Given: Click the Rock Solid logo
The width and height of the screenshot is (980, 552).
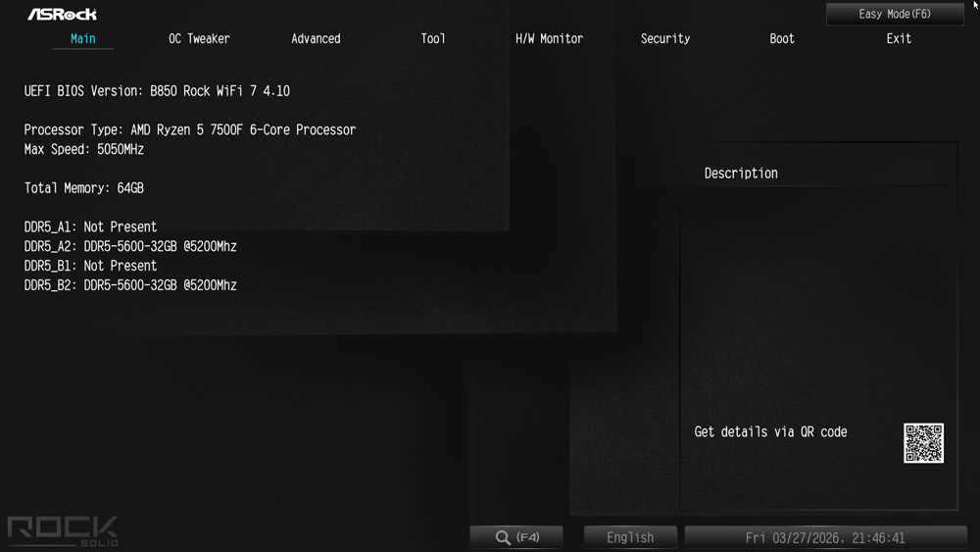Looking at the screenshot, I should coord(63,530).
